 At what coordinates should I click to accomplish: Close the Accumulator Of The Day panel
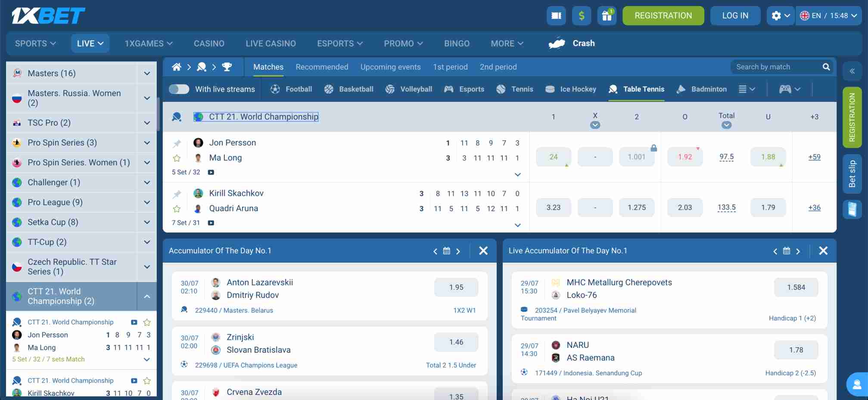coord(483,251)
